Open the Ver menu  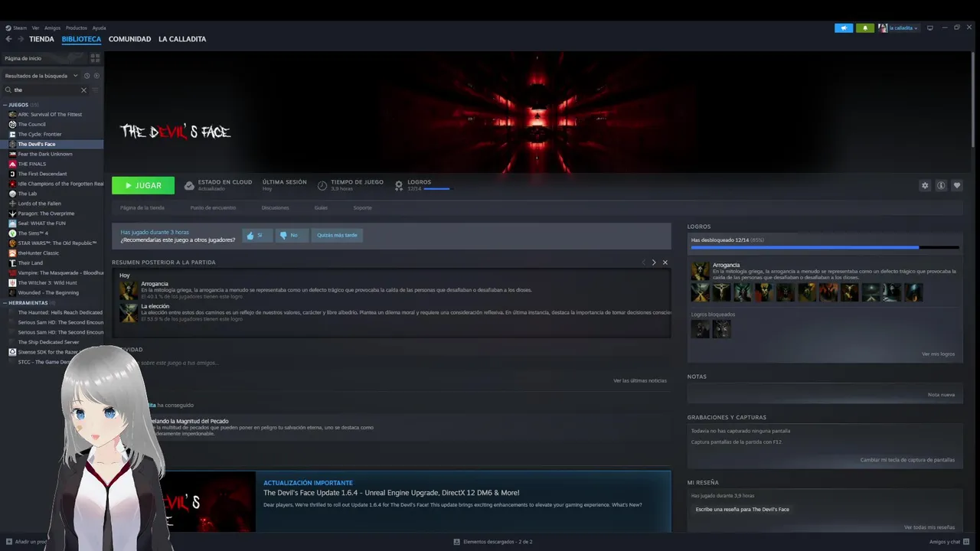[35, 28]
